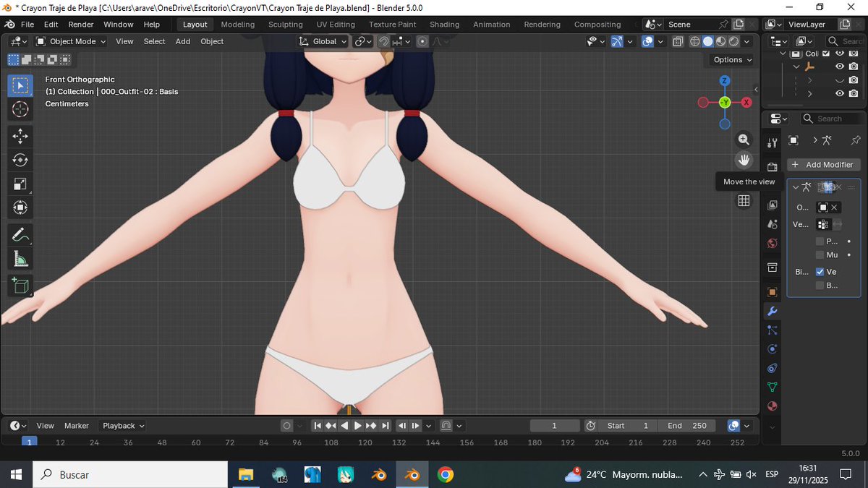Image resolution: width=868 pixels, height=488 pixels.
Task: Check the Mu option checkbox
Action: (x=820, y=255)
